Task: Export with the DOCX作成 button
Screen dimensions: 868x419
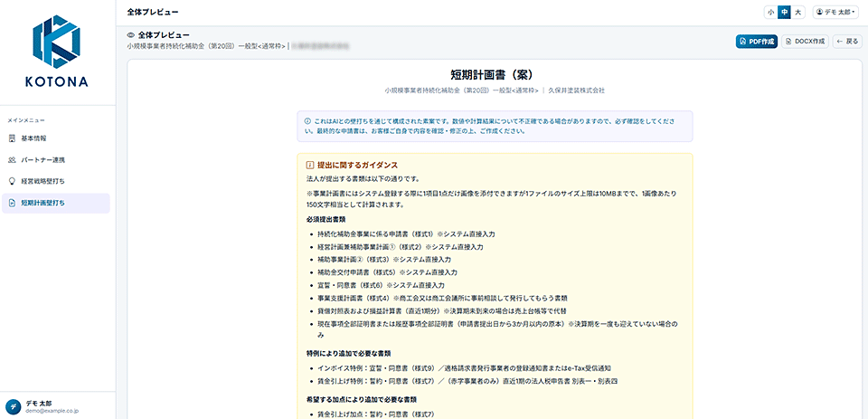Action: coord(805,42)
